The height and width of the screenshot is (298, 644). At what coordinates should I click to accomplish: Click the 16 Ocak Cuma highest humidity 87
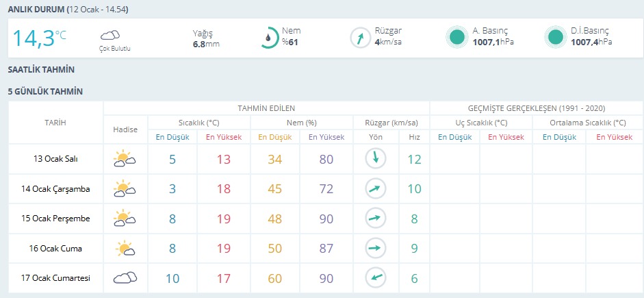click(x=326, y=249)
